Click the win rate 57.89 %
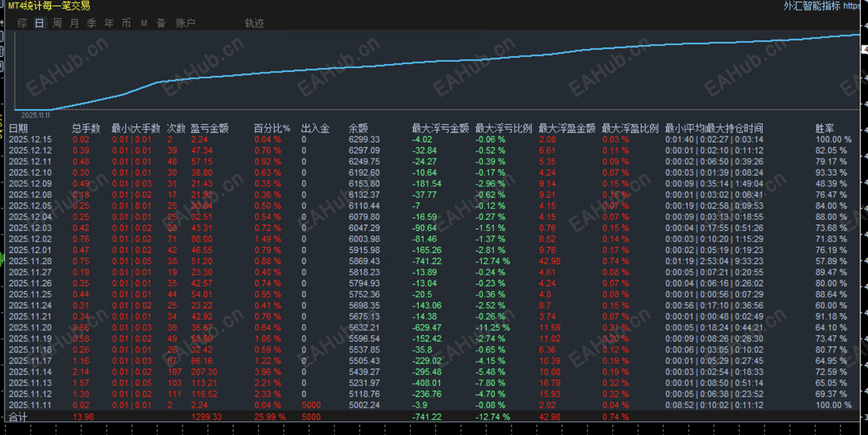The width and height of the screenshot is (868, 435). [831, 261]
